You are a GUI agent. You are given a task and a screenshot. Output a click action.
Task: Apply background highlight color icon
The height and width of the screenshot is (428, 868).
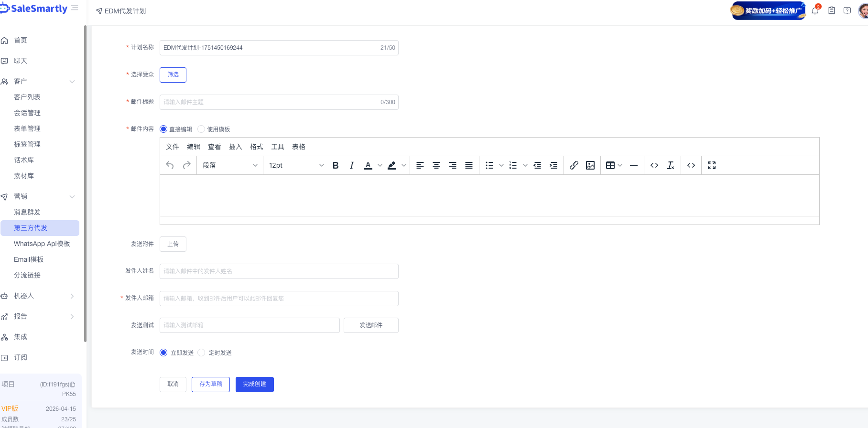tap(392, 165)
